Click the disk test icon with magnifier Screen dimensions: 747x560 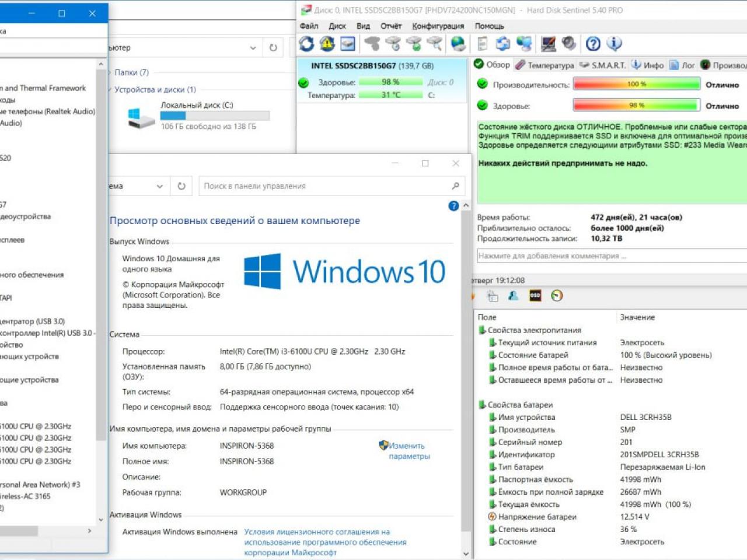434,44
